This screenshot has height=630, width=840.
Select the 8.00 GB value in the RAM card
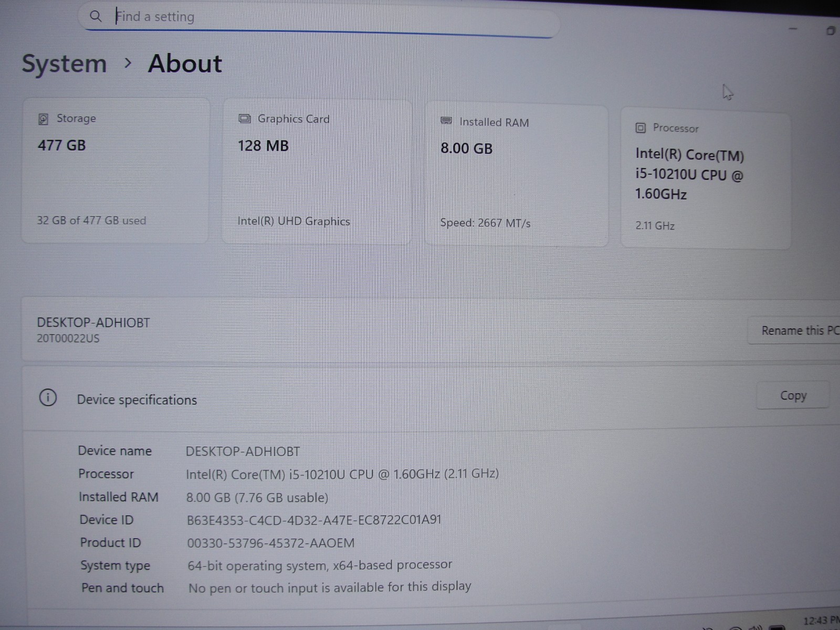point(466,149)
